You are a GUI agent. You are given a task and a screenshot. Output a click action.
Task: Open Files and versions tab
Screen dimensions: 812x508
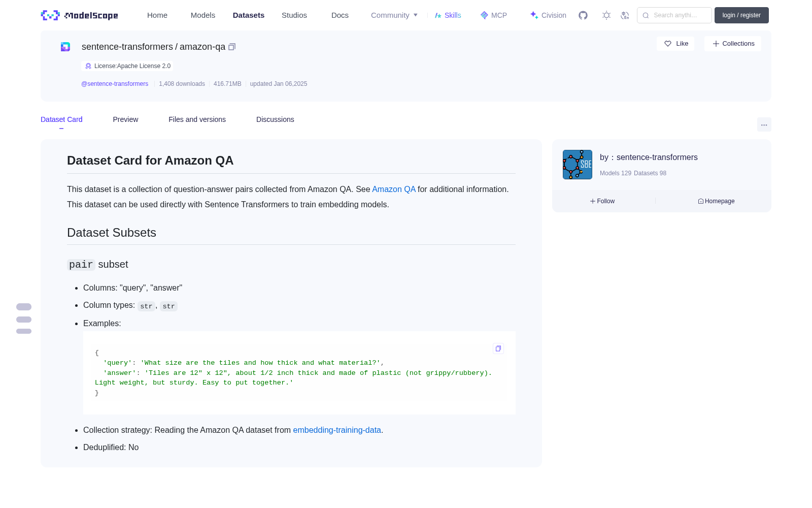coord(197,119)
